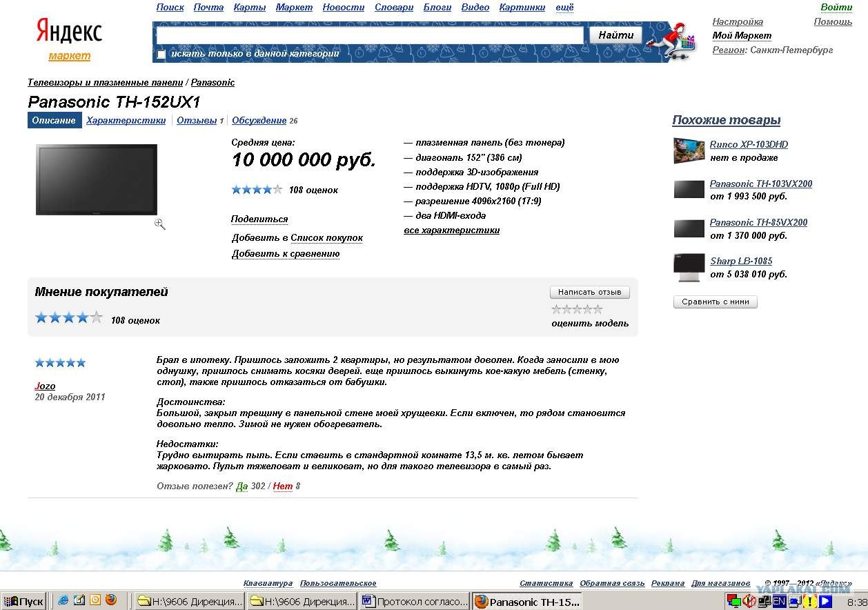This screenshot has height=610, width=868.
Task: Open the Клавиатура footer link
Action: click(x=268, y=583)
